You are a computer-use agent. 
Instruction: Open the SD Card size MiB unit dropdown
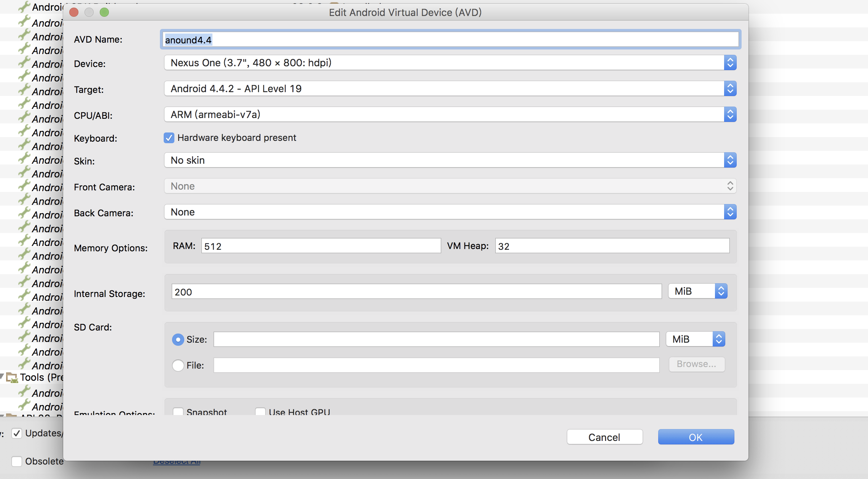click(x=696, y=339)
